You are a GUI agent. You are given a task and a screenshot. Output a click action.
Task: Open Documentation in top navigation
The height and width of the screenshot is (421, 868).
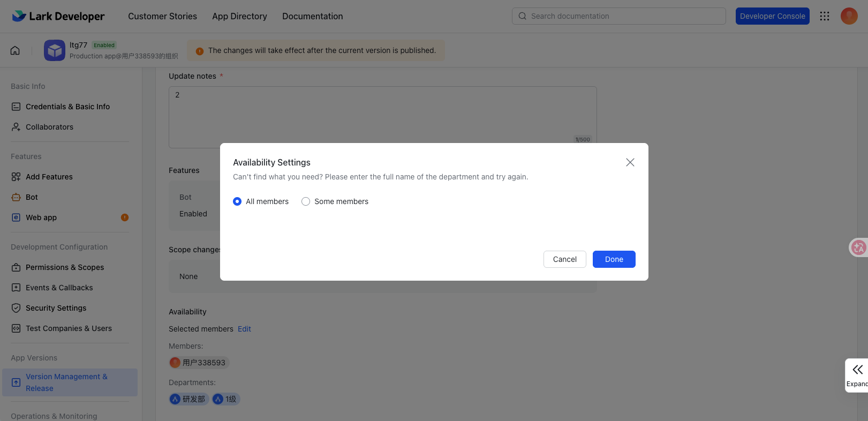click(312, 16)
